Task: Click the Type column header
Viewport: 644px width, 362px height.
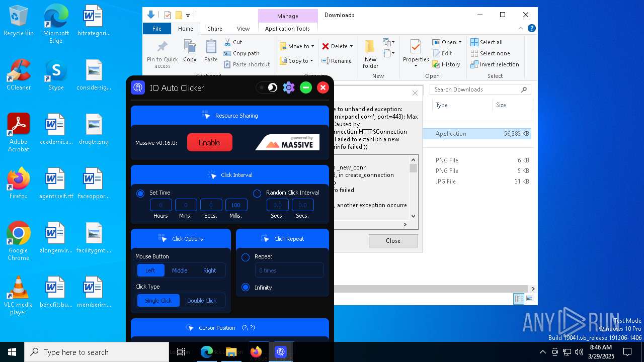Action: 462,105
